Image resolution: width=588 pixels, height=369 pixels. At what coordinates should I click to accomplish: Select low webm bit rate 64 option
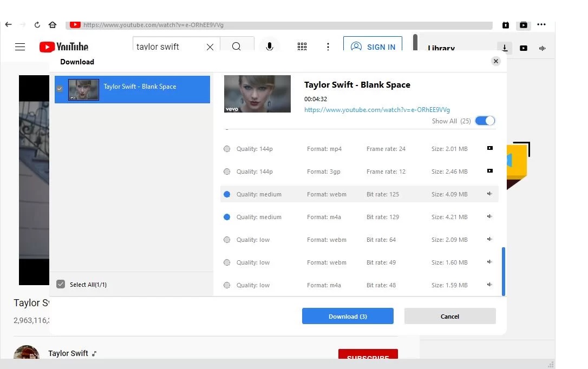point(227,240)
